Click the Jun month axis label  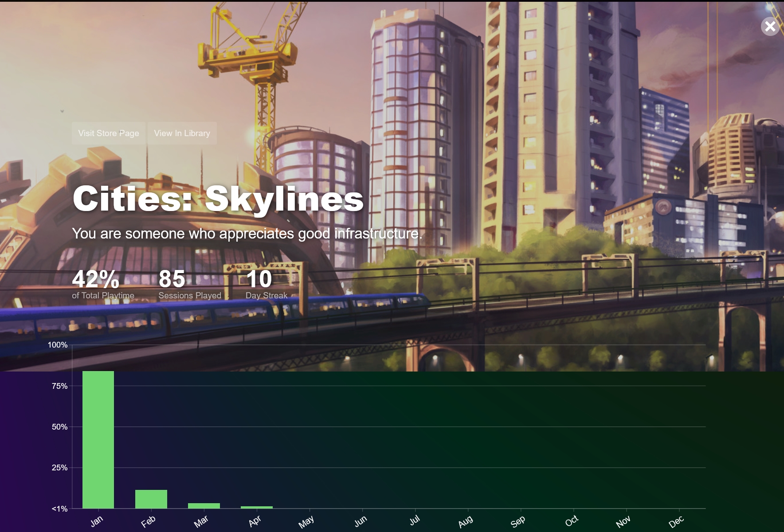361,521
